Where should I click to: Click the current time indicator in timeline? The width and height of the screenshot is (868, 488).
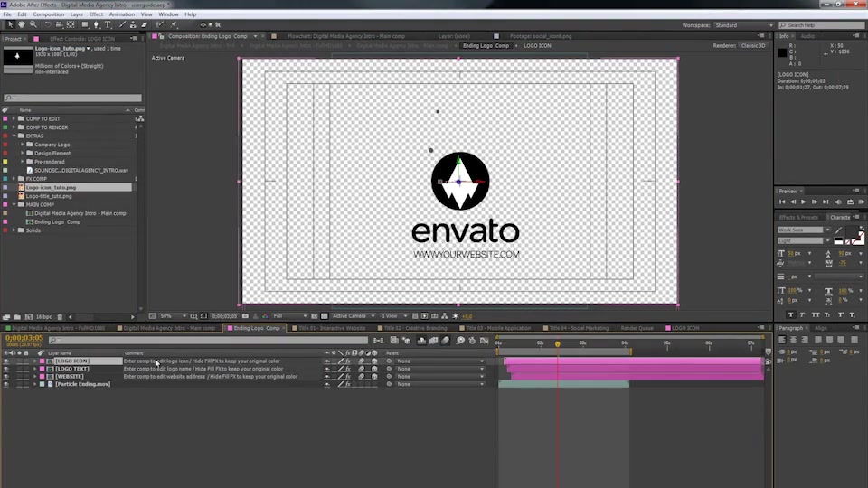(x=558, y=343)
